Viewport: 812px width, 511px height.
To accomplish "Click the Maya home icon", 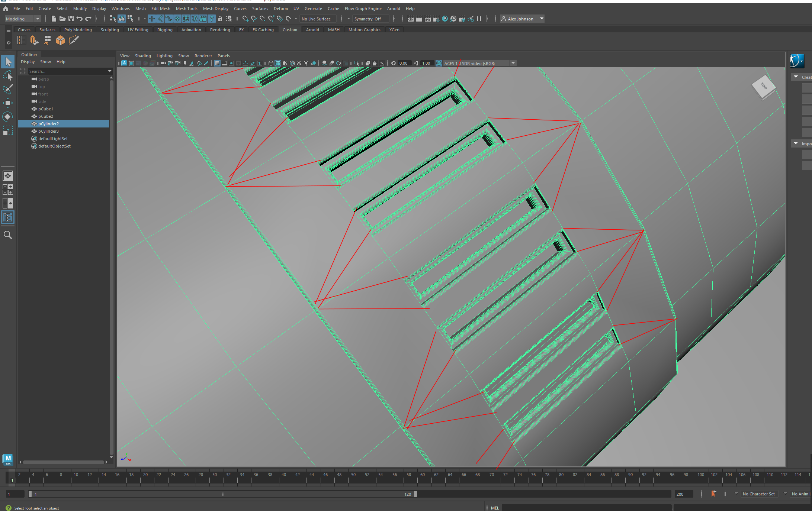I will pyautogui.click(x=6, y=8).
